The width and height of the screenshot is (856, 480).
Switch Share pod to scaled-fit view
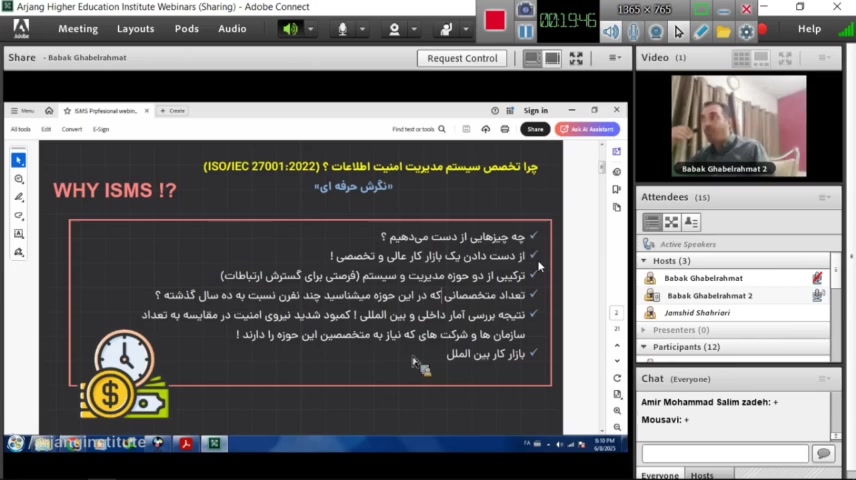tap(532, 58)
